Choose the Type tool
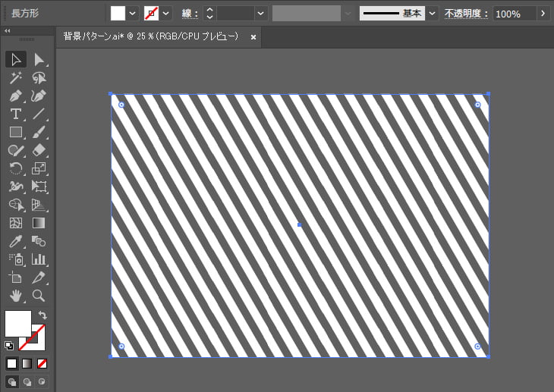This screenshot has width=554, height=392. (15, 114)
